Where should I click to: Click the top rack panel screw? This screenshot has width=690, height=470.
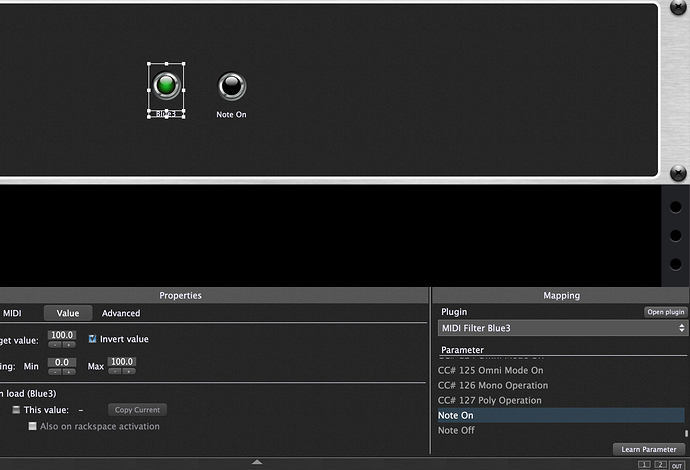678,7
